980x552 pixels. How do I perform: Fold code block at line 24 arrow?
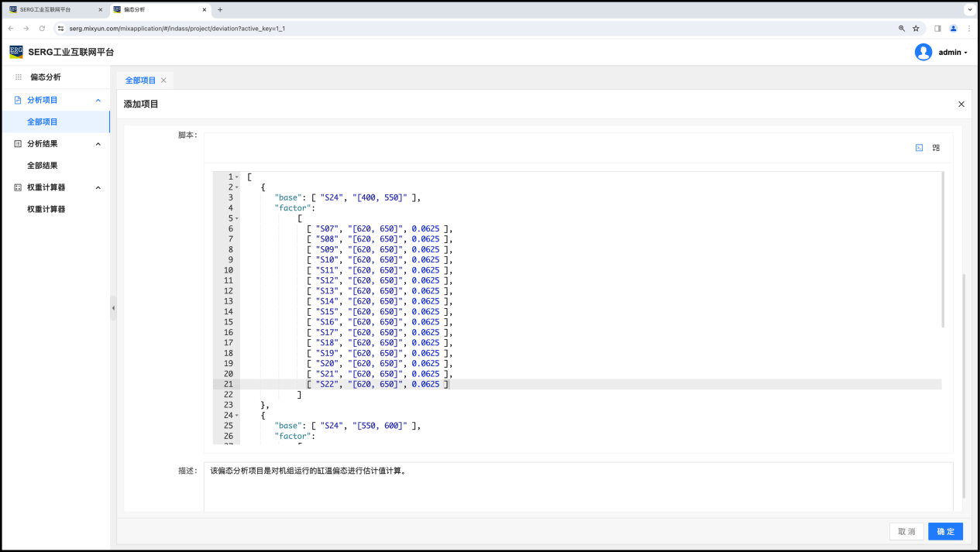(237, 415)
